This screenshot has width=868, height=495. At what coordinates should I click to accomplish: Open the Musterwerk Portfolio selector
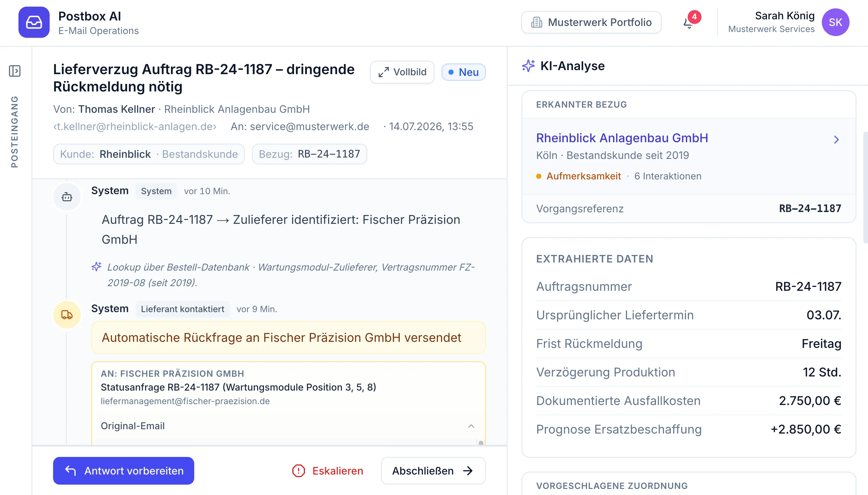(x=591, y=22)
